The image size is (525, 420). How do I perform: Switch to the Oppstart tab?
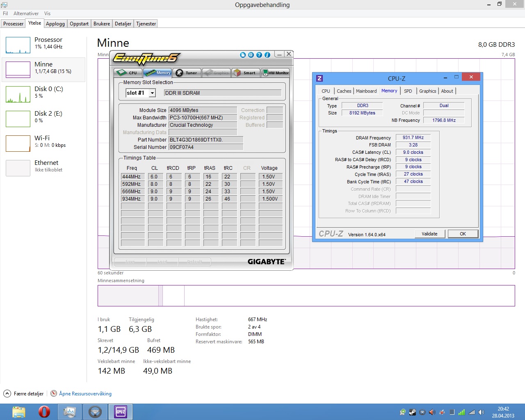point(79,24)
